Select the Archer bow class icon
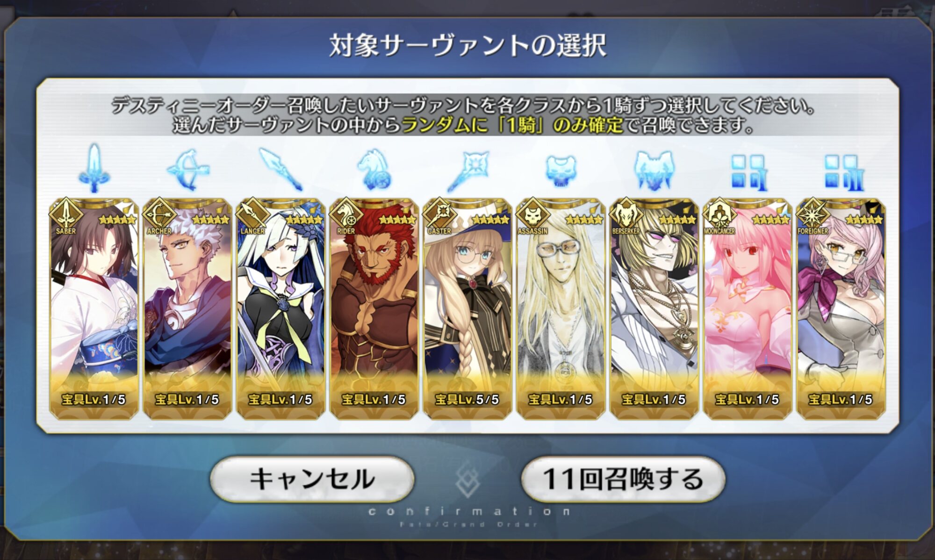Screen dimensions: 935x560 (188, 169)
